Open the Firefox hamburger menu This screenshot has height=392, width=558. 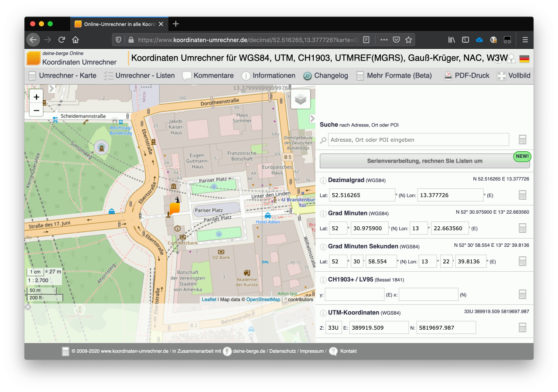(x=525, y=40)
